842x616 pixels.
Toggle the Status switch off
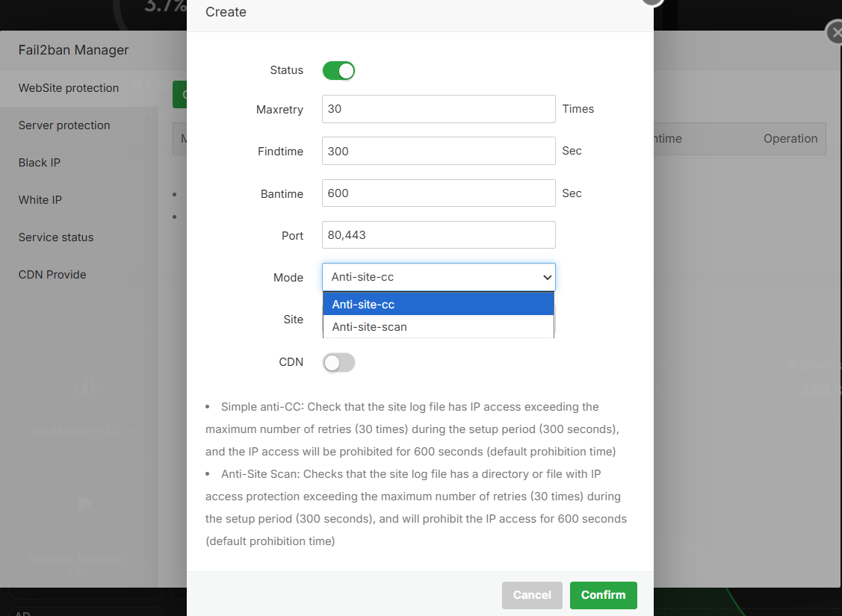coord(338,71)
